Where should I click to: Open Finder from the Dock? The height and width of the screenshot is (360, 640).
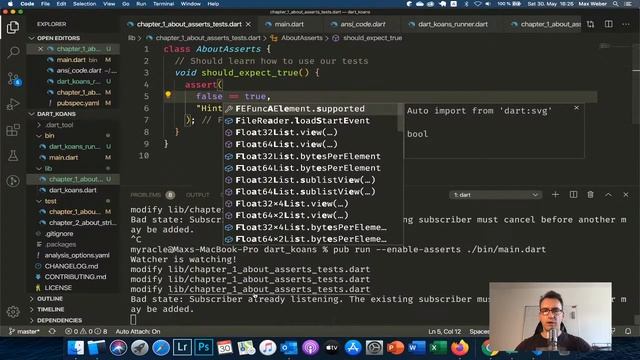[x=76, y=347]
